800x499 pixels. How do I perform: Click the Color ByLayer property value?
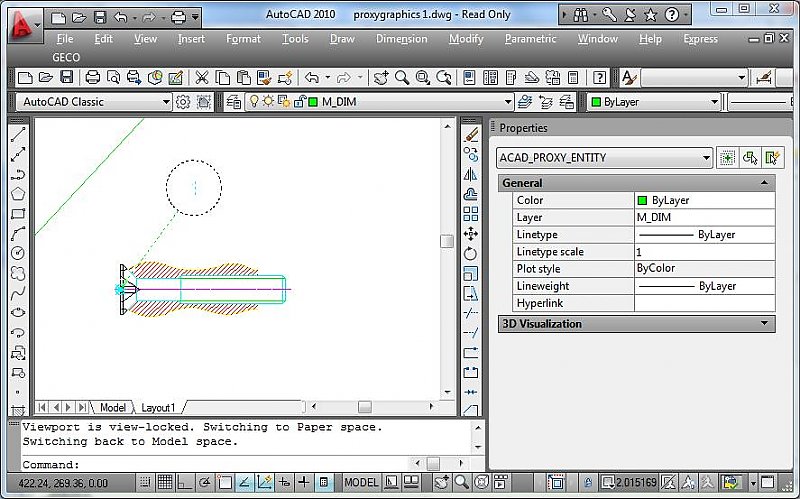pyautogui.click(x=705, y=200)
